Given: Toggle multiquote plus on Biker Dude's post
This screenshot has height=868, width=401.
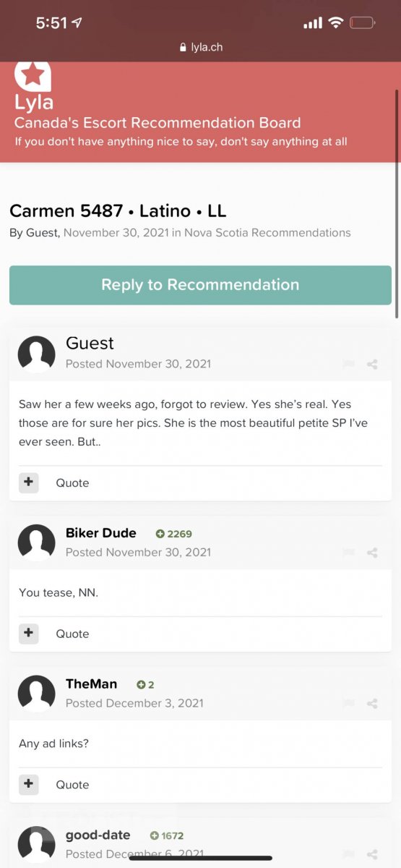Looking at the screenshot, I should point(28,634).
